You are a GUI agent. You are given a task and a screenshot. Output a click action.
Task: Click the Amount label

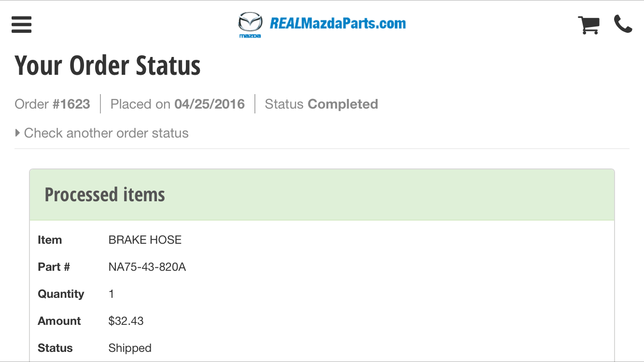[x=59, y=321]
